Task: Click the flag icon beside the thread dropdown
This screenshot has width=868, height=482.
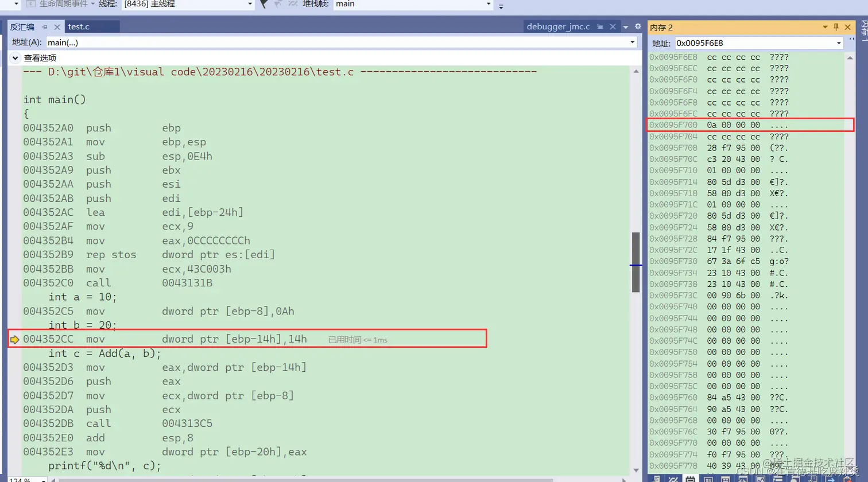Action: coord(263,4)
